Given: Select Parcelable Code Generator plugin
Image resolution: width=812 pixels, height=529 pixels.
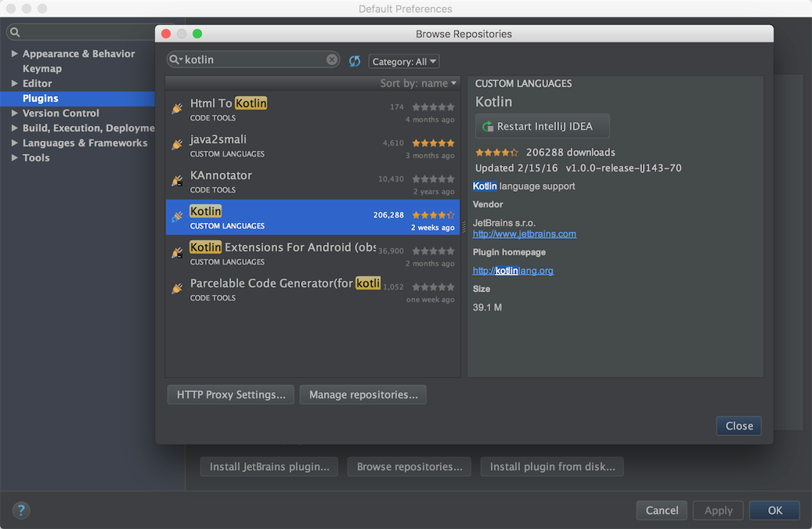Looking at the screenshot, I should pos(312,290).
